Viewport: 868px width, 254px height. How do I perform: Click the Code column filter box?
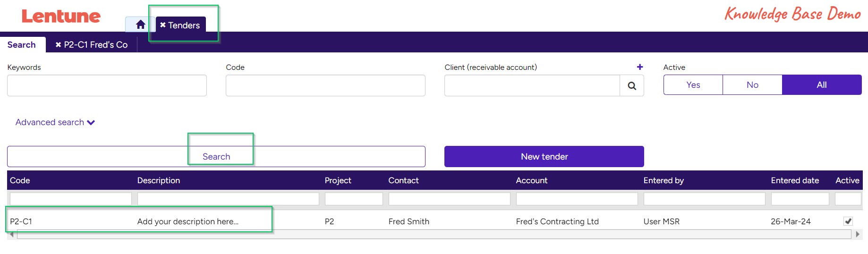click(x=71, y=199)
